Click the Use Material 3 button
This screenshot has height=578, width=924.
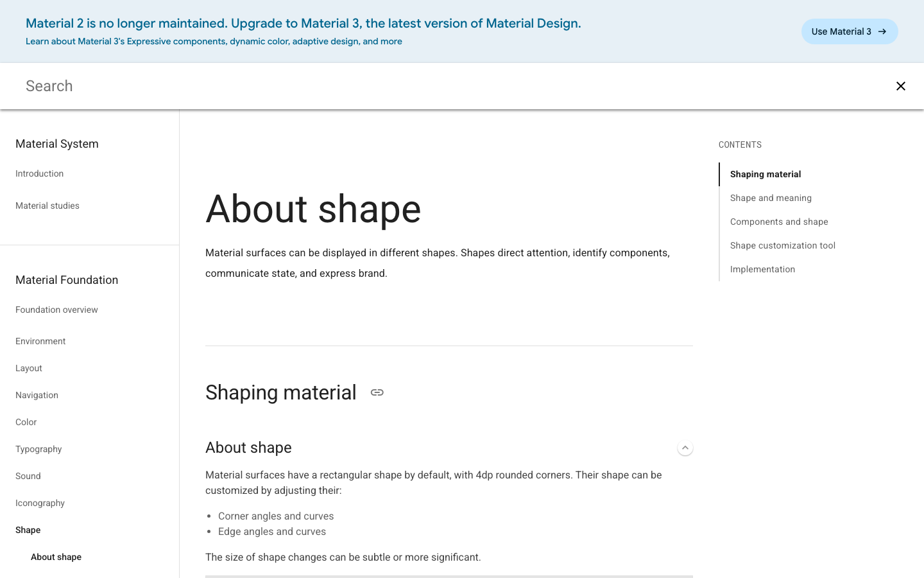coord(850,31)
